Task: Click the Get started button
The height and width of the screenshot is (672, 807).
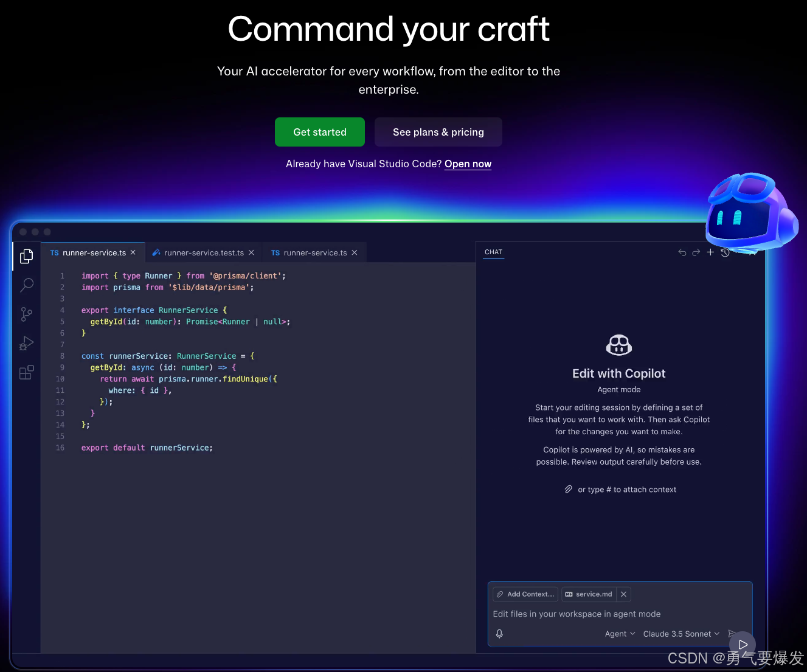Action: pos(320,132)
